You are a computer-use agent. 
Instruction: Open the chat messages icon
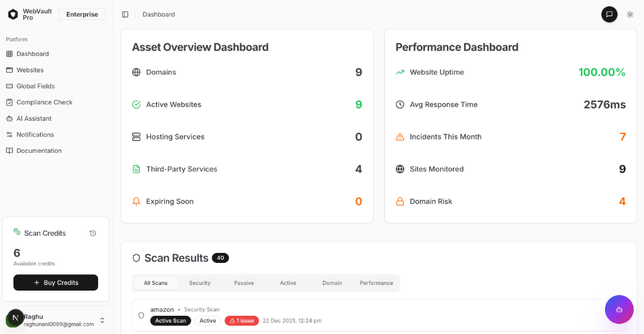tap(609, 14)
